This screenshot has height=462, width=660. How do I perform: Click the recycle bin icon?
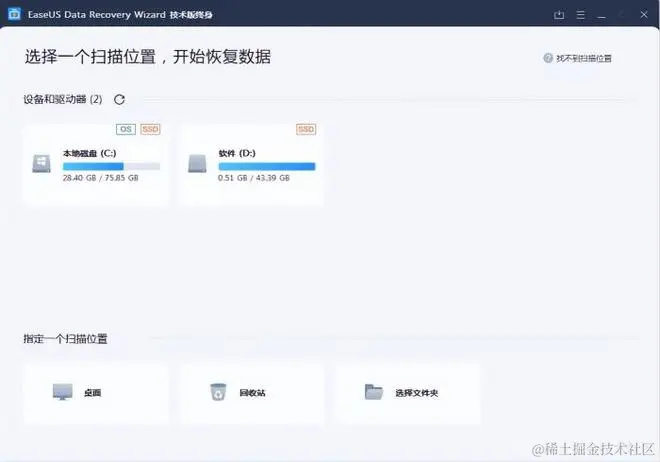tap(218, 392)
